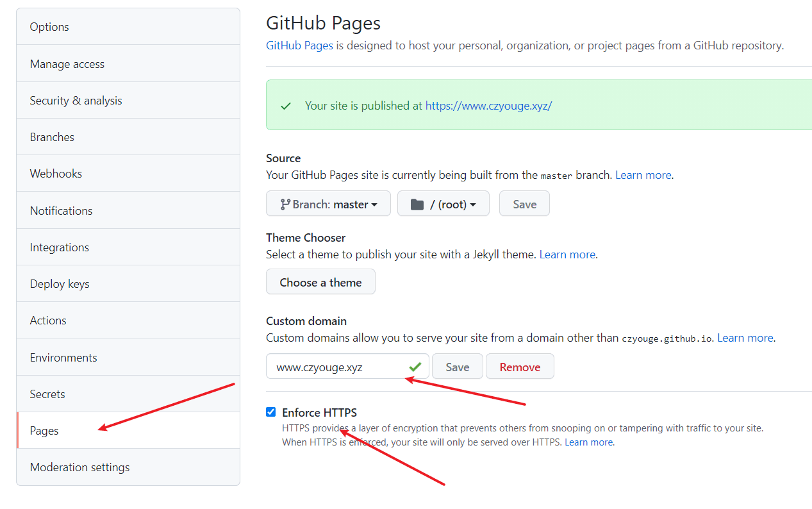Select Webhooks in the sidebar
The image size is (812, 509).
pyautogui.click(x=128, y=173)
